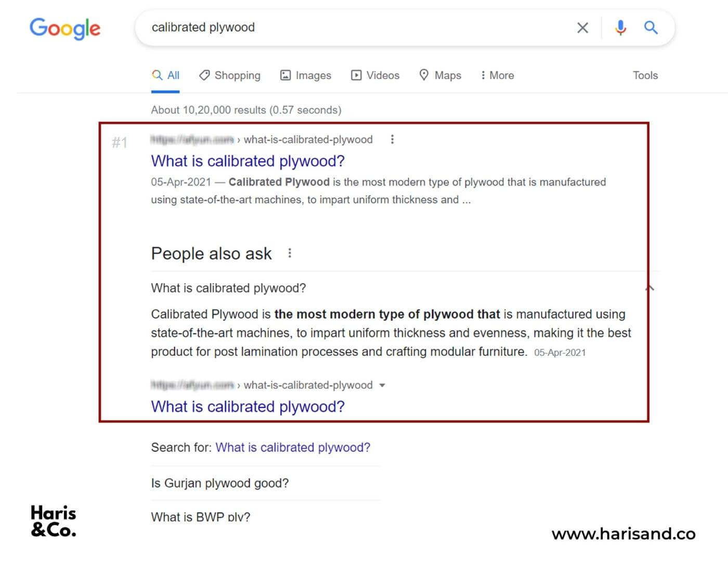Open three-dot menu next to People also ask
Viewport: 728px width, 562px height.
click(x=290, y=253)
